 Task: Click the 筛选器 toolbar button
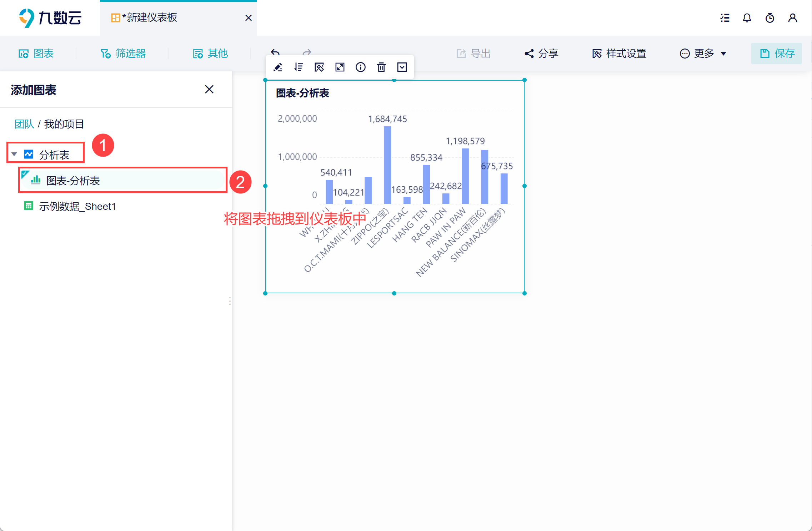(123, 54)
